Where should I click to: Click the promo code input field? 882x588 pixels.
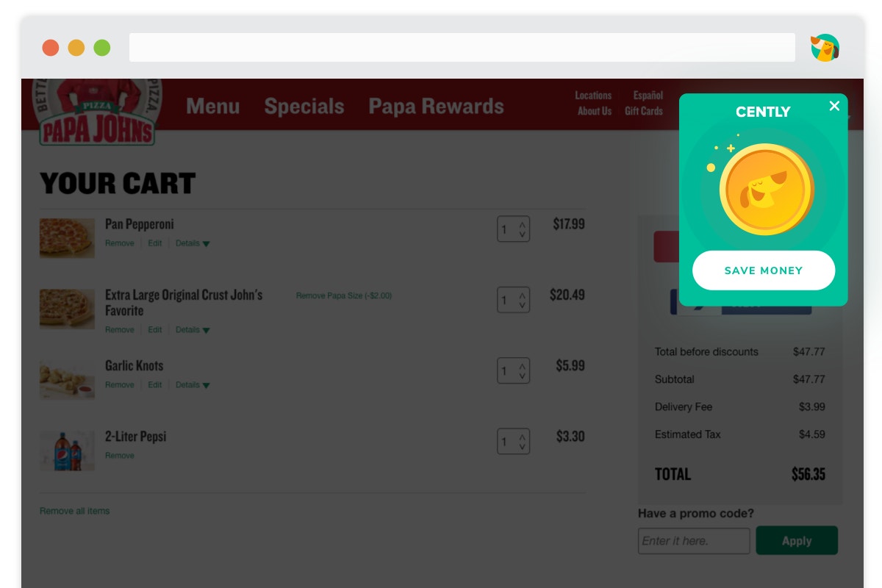tap(694, 541)
